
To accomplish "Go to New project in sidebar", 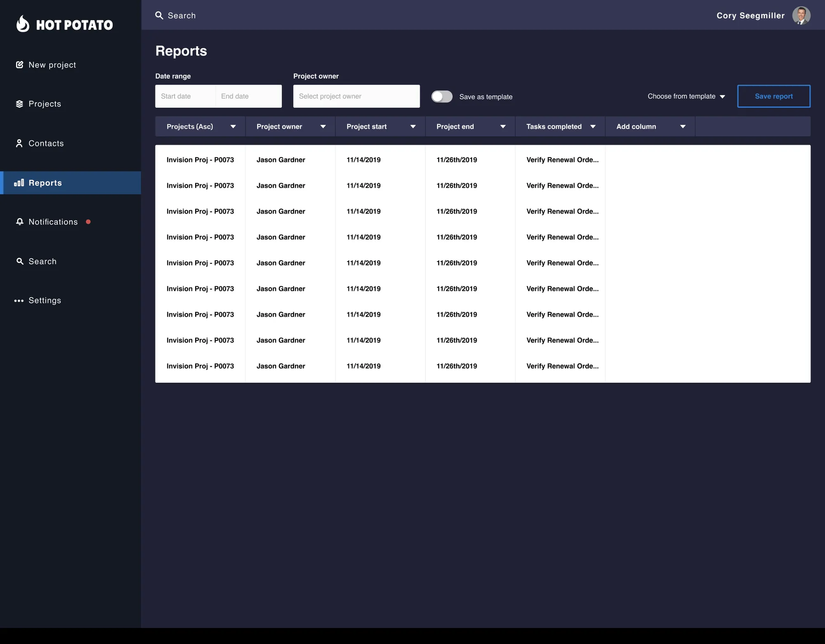I will pos(52,65).
